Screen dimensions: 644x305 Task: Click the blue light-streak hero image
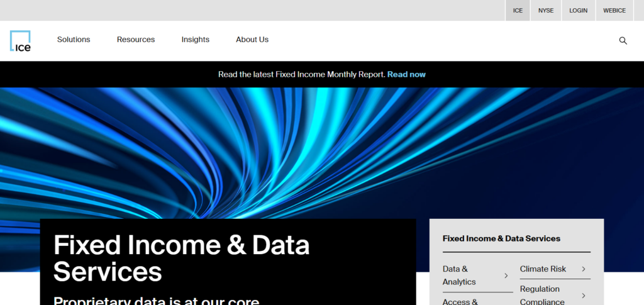322,153
